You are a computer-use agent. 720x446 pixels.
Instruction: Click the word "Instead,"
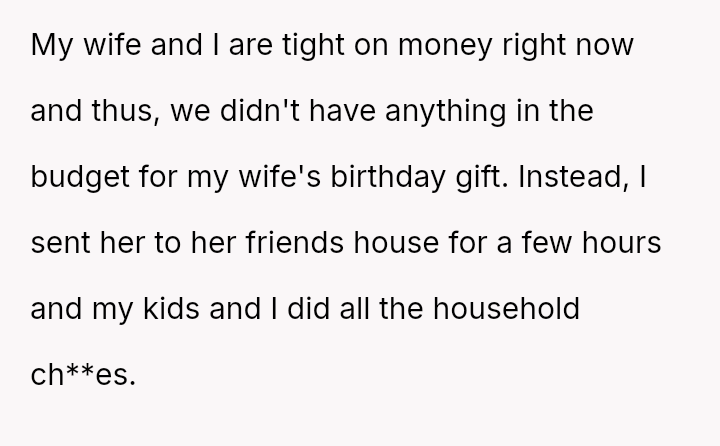coord(606,178)
